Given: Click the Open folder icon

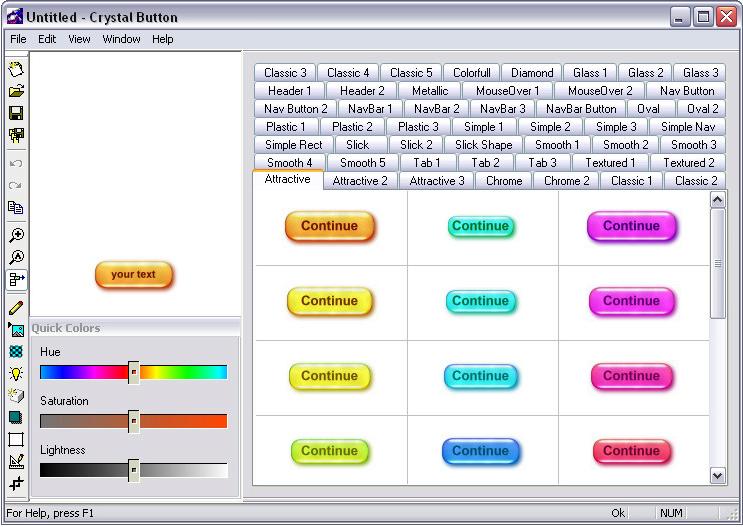Looking at the screenshot, I should point(16,92).
